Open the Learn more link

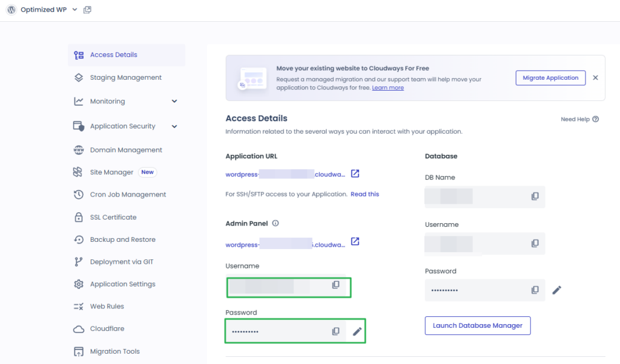[x=388, y=88]
